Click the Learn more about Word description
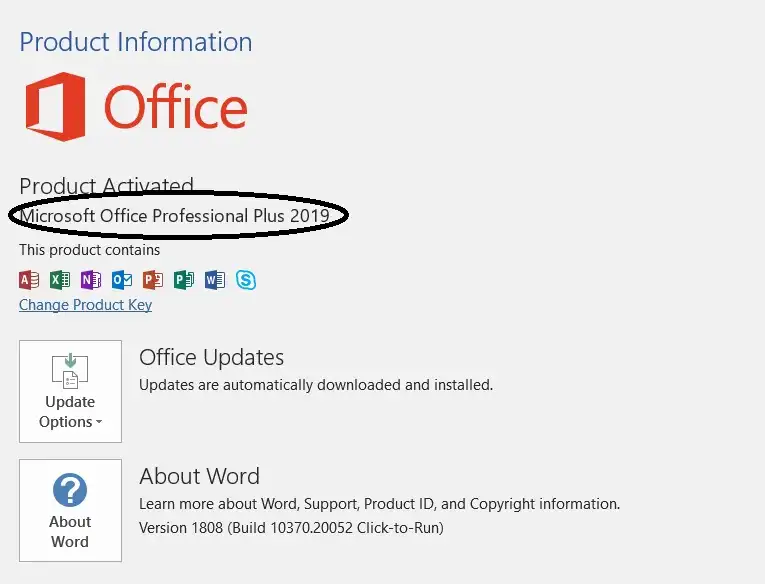This screenshot has height=584, width=765. pos(379,504)
